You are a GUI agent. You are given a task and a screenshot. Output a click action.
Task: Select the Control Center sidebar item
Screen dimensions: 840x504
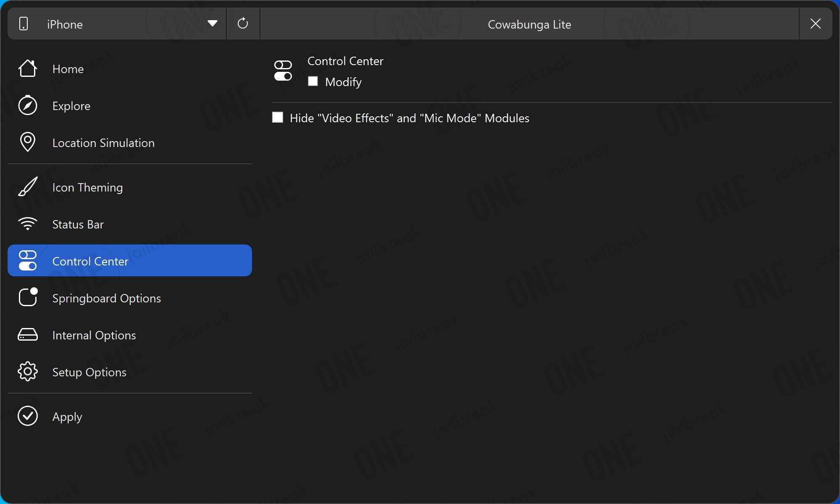(x=130, y=260)
